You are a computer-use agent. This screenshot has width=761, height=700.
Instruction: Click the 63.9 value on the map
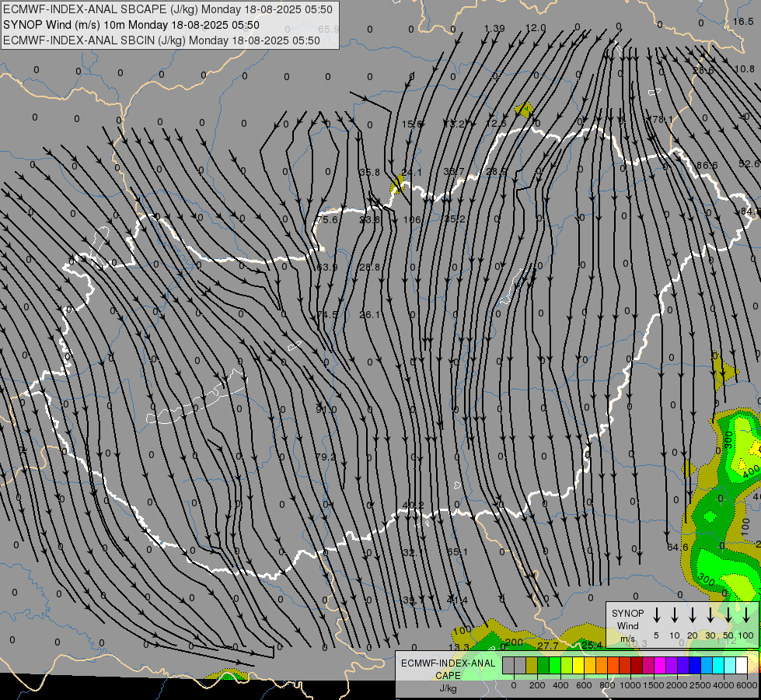(326, 268)
